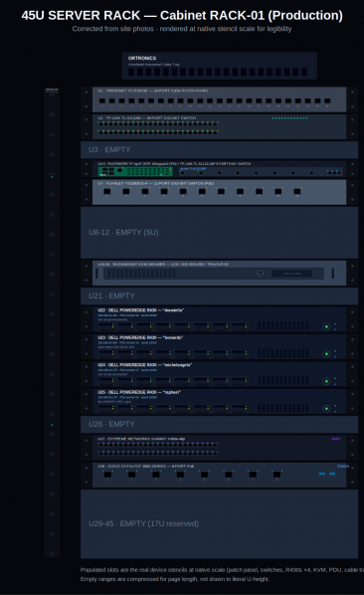Click the ORTRONICS label text
The image size is (364, 595).
pyautogui.click(x=142, y=58)
